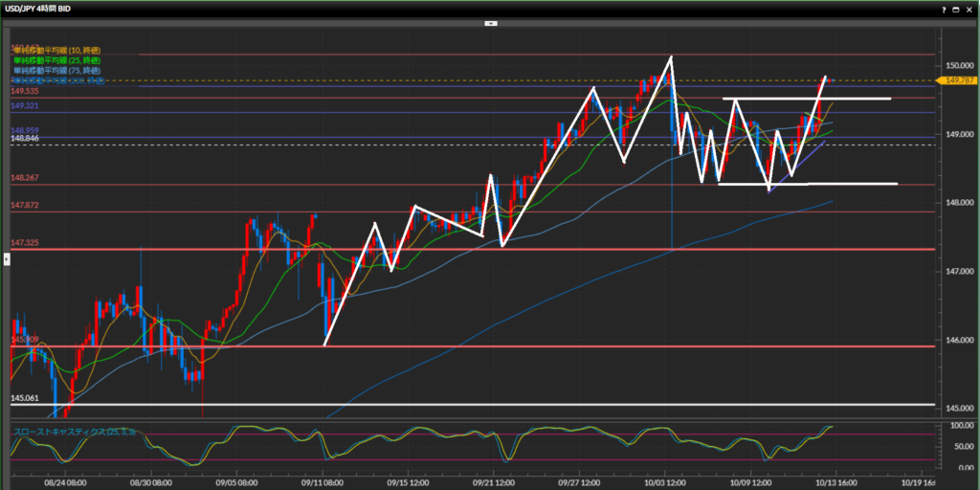Open the left side panel expander arrow
Viewport: 980px width, 490px height.
click(5, 258)
